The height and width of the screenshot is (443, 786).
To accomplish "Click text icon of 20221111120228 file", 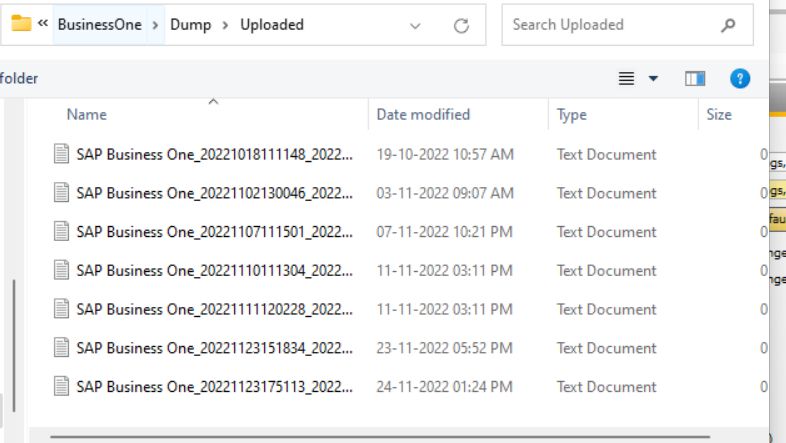I will tap(61, 308).
